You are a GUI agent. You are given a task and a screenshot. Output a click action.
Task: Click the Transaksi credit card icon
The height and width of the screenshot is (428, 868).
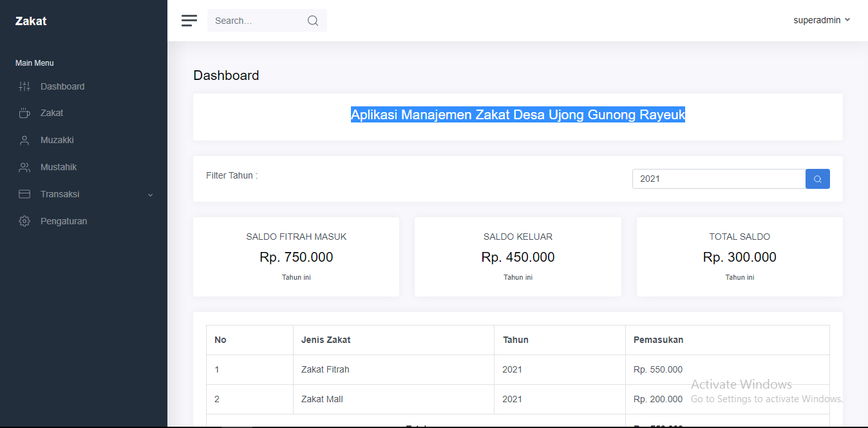(x=24, y=194)
